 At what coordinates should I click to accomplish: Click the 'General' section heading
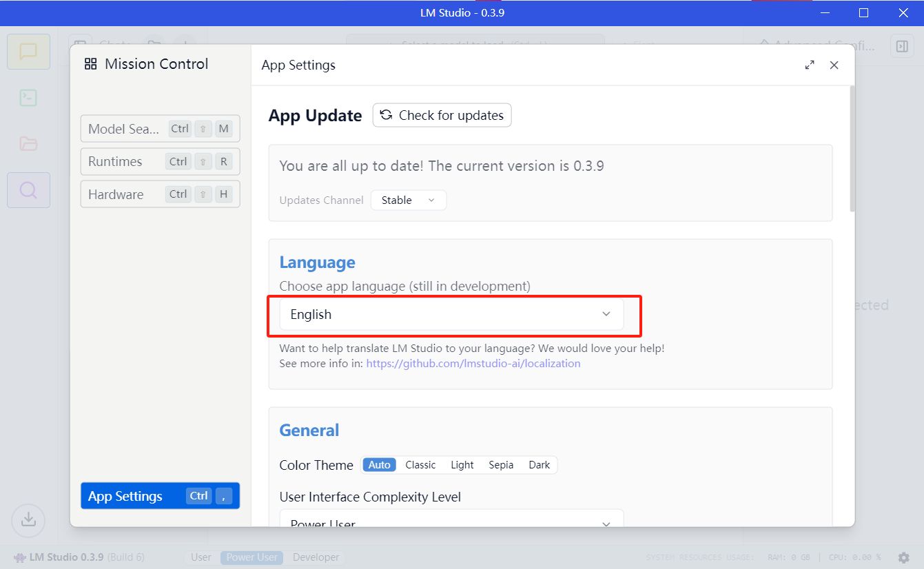pos(309,431)
